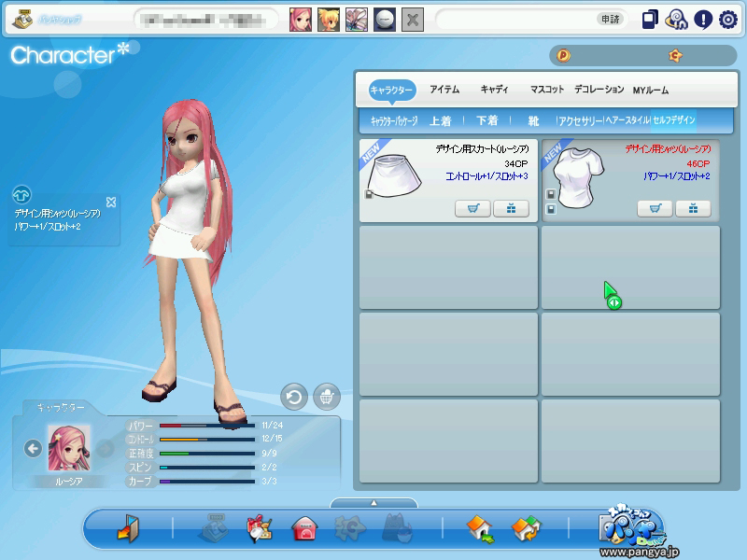Open the gear settings icon

728,20
